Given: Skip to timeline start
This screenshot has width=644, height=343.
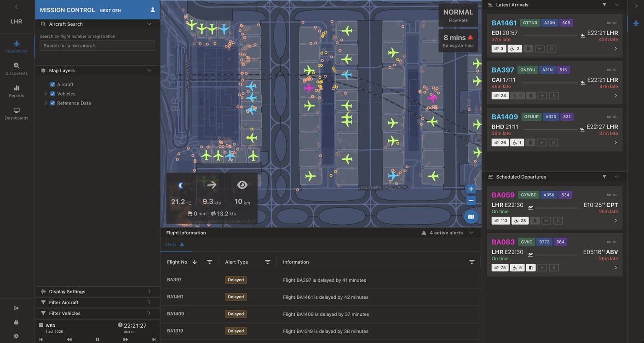Looking at the screenshot, I should pos(41,339).
